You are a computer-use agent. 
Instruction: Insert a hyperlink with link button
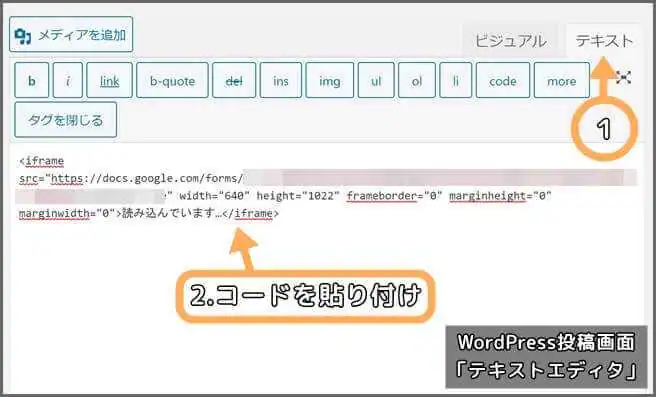tap(110, 80)
